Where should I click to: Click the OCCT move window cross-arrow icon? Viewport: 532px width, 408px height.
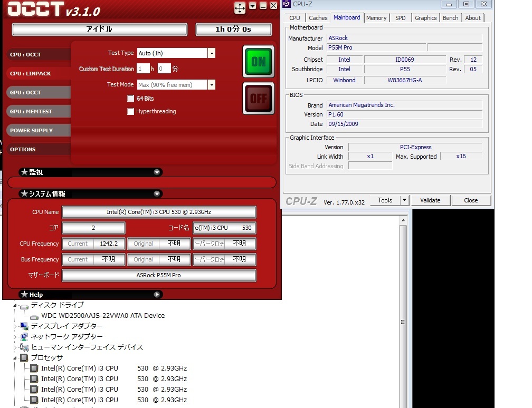click(240, 8)
